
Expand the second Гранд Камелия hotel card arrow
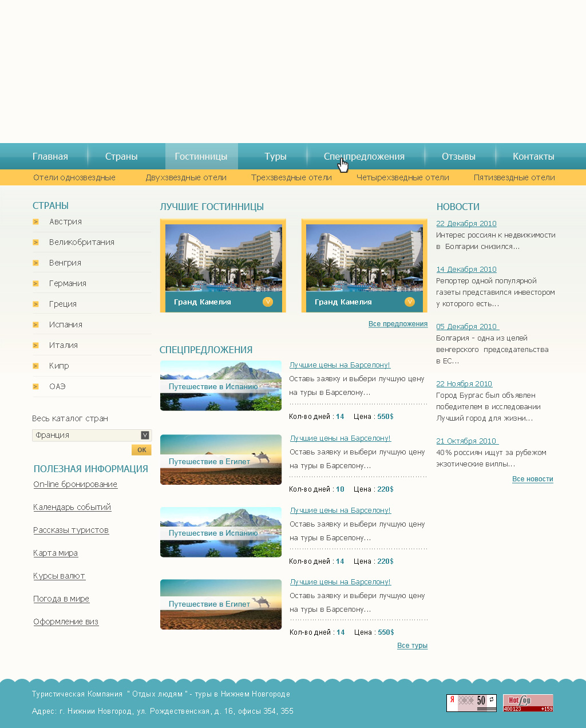pyautogui.click(x=409, y=302)
